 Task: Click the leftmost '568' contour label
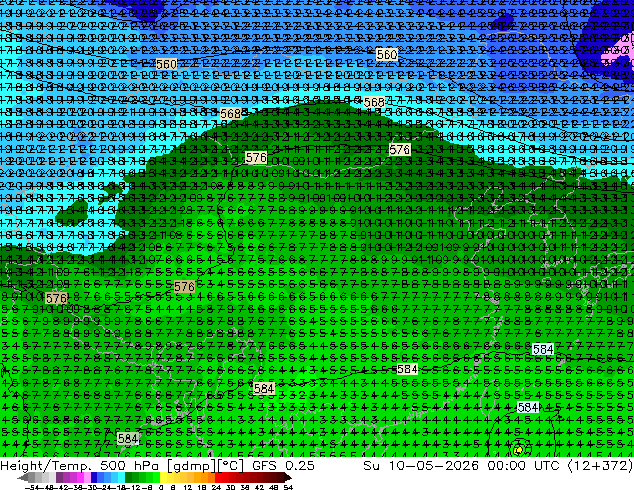(230, 114)
